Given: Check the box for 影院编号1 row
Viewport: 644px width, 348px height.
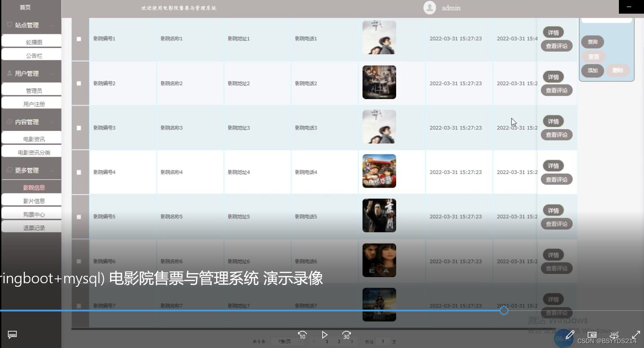Looking at the screenshot, I should coord(79,39).
